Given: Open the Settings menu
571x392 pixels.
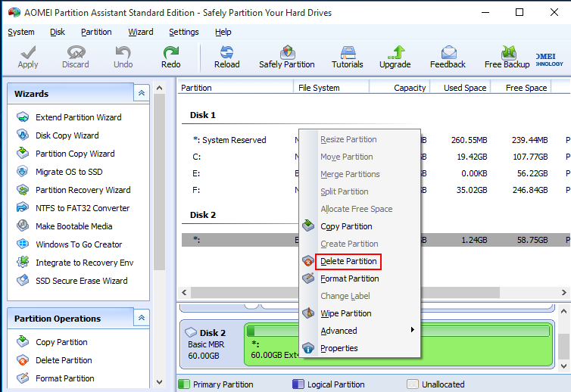Looking at the screenshot, I should point(184,32).
